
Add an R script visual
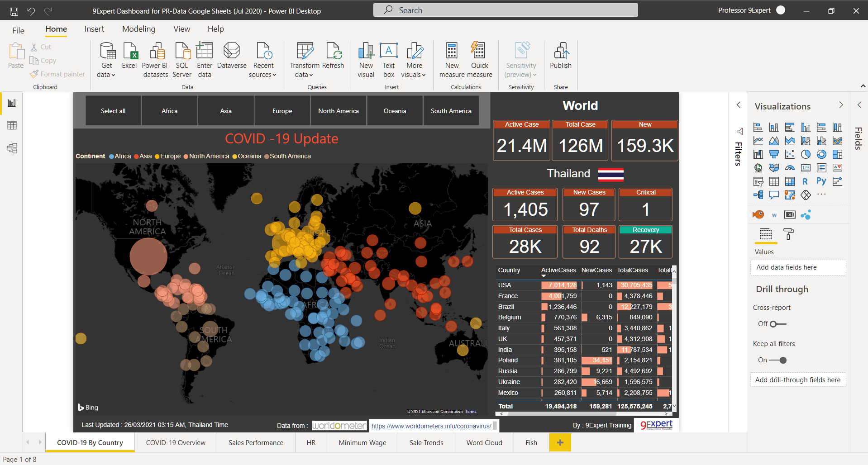pyautogui.click(x=806, y=181)
